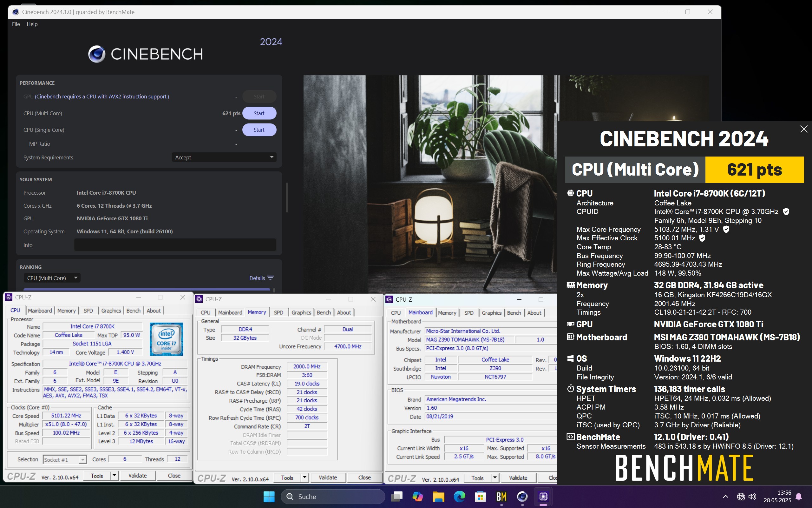This screenshot has width=812, height=508.
Task: Click Tools button in right CPU-Z window
Action: click(x=477, y=478)
